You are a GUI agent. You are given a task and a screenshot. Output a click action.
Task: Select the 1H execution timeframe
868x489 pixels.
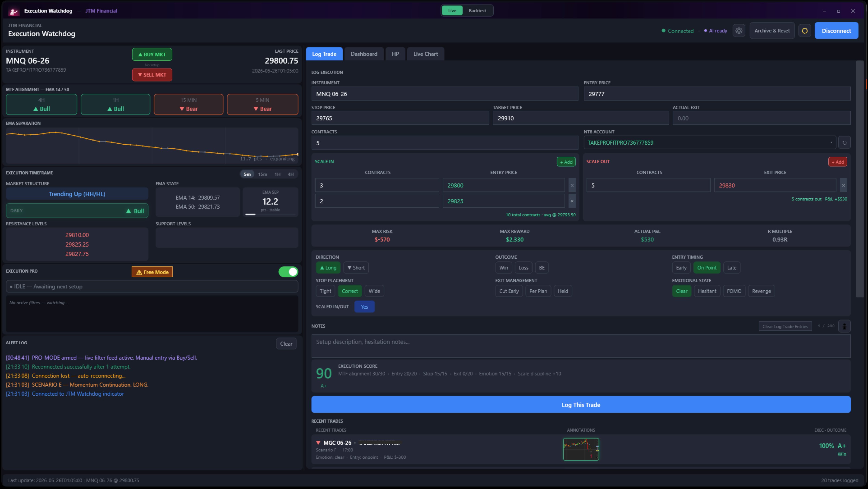[x=277, y=174]
